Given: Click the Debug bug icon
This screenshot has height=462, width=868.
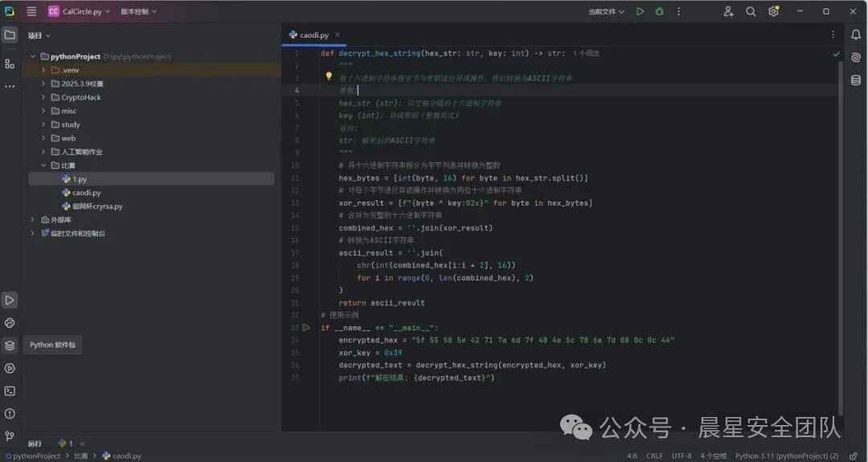Looking at the screenshot, I should click(659, 11).
